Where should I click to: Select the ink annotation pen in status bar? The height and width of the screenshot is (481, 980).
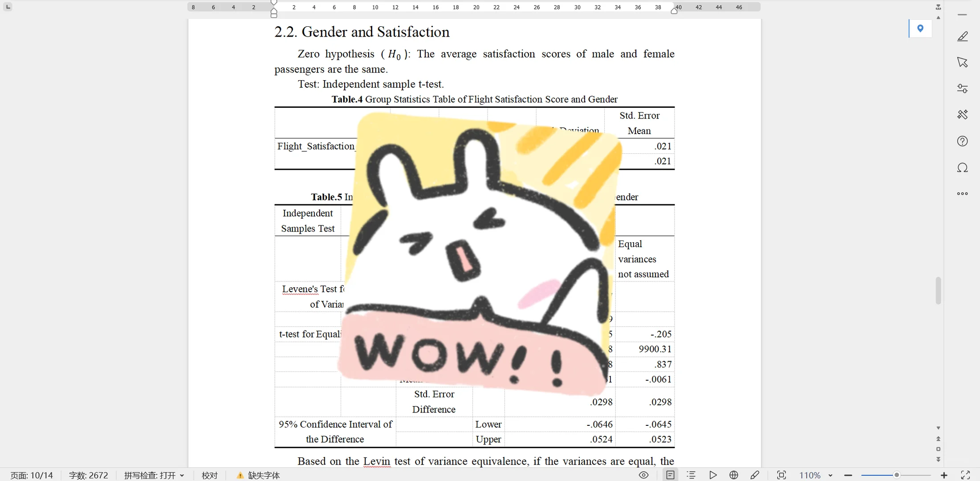[x=755, y=475]
